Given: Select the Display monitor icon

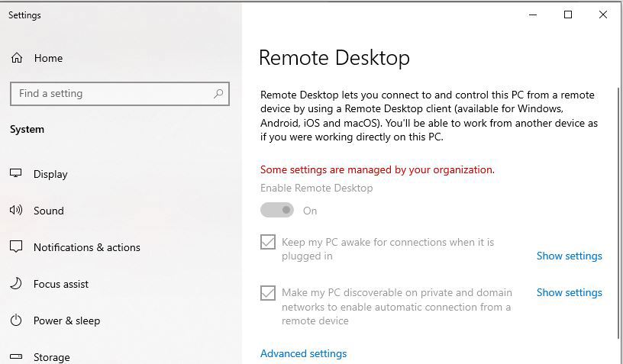Looking at the screenshot, I should [15, 173].
